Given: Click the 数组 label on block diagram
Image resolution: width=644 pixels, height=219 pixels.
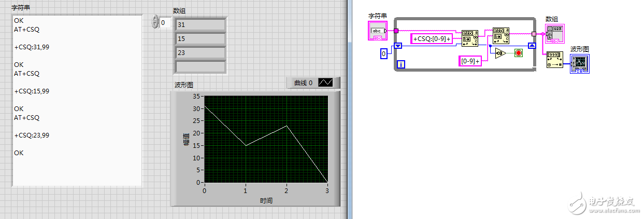Looking at the screenshot, I should click(551, 19).
